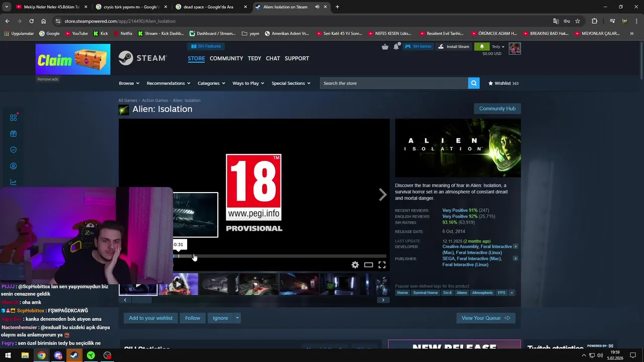Click View Your Queue button
This screenshot has width=644, height=362.
pos(486,318)
